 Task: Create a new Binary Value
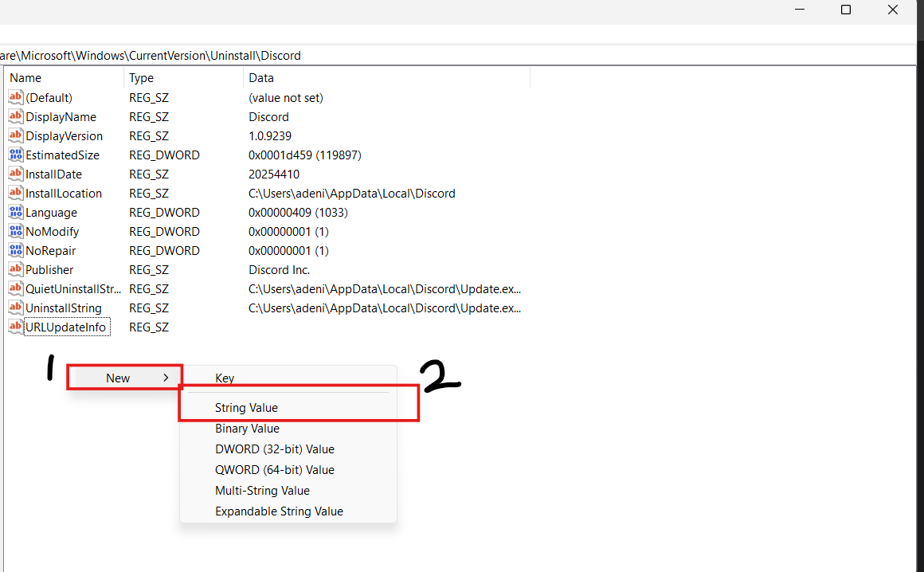coord(247,429)
